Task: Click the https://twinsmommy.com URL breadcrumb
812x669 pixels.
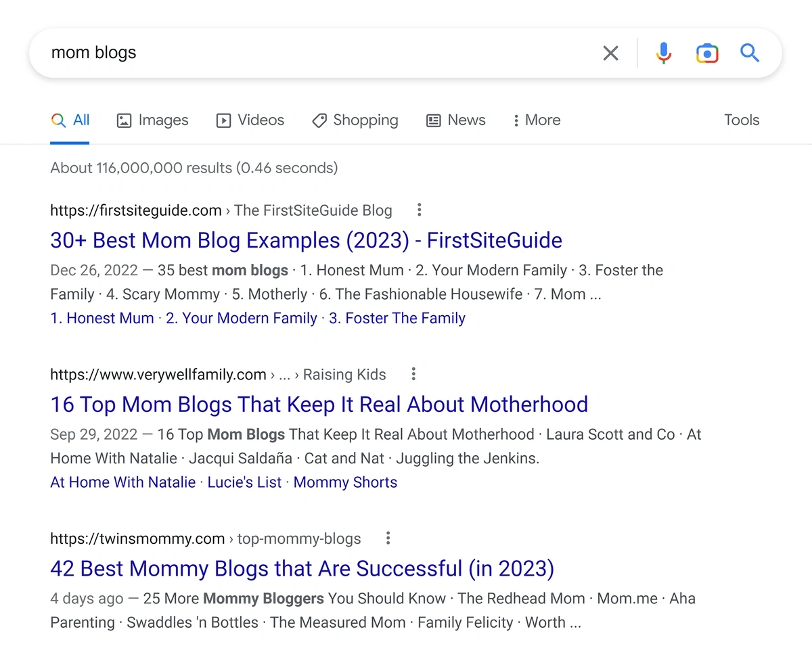Action: pyautogui.click(x=137, y=538)
